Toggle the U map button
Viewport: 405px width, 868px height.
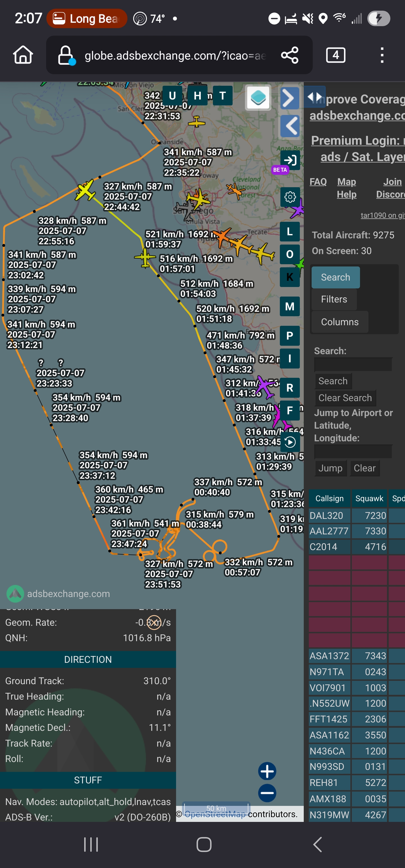coord(172,96)
